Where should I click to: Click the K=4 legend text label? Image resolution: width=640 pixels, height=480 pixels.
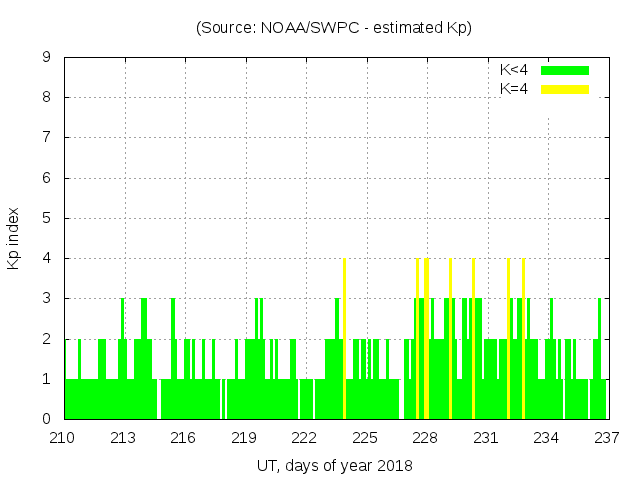(x=513, y=89)
